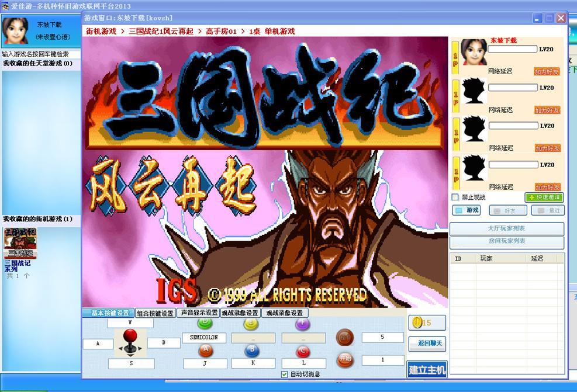Click the 玩家 column header
Viewport: 577px width, 392px height.
[x=501, y=259]
